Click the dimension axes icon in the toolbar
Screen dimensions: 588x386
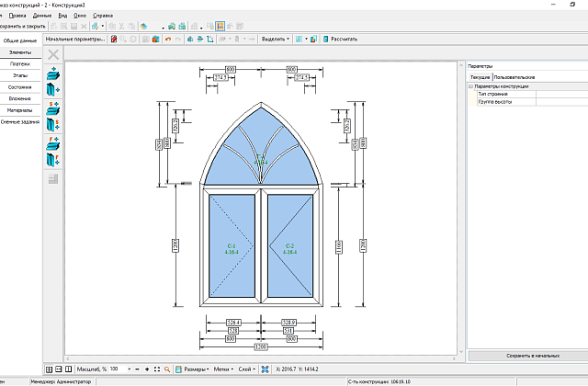click(x=210, y=39)
